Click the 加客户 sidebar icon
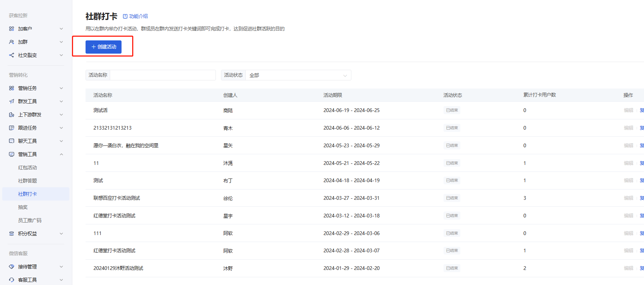 (x=11, y=29)
